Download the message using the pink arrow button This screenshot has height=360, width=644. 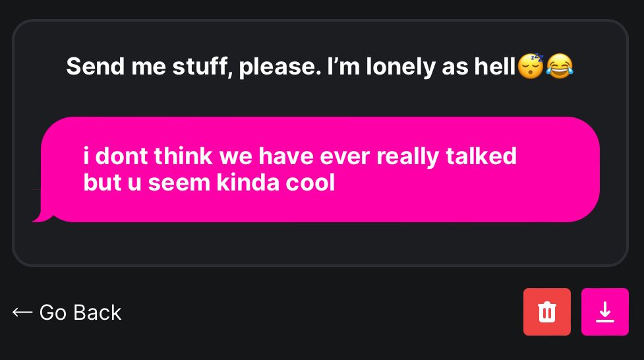pos(604,312)
